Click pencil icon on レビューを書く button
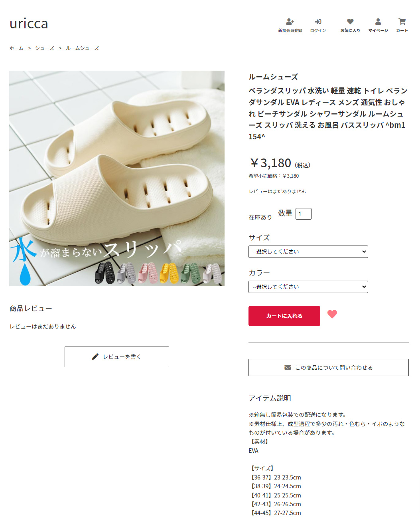This screenshot has width=420, height=521. (x=95, y=357)
